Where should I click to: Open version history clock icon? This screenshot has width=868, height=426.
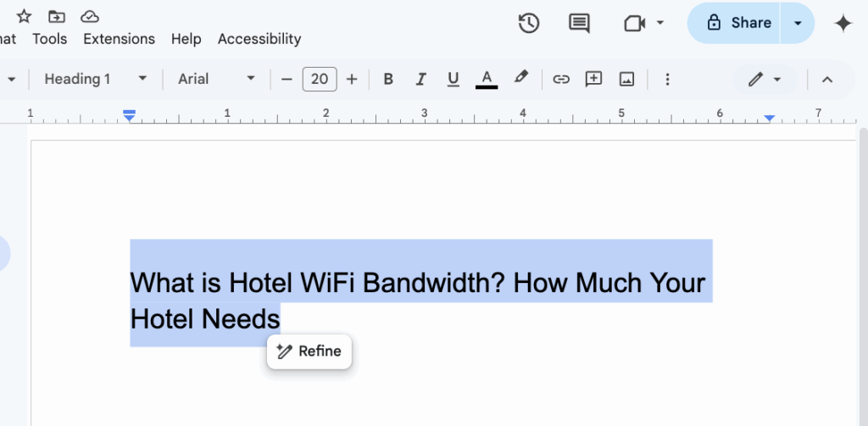point(529,23)
